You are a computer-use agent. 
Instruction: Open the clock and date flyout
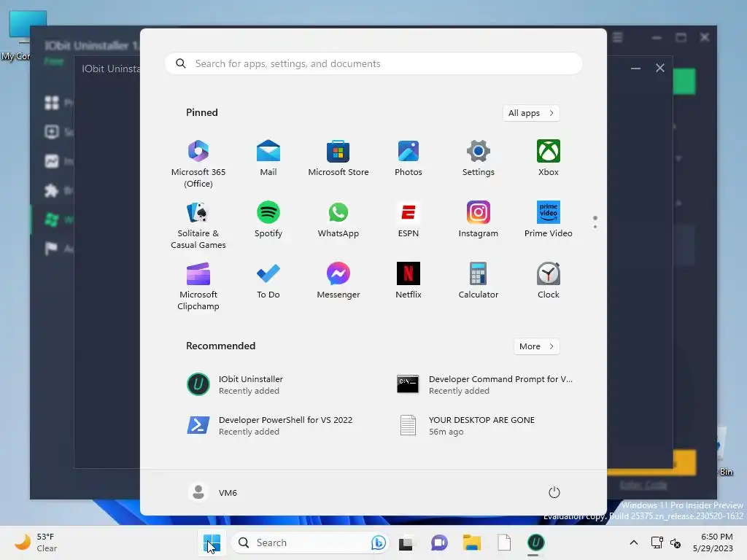coord(713,542)
